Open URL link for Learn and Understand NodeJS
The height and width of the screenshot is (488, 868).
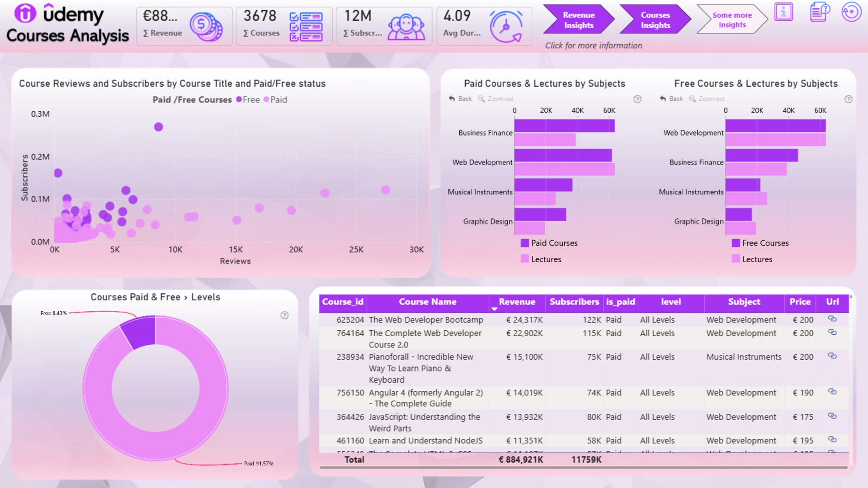tap(832, 440)
